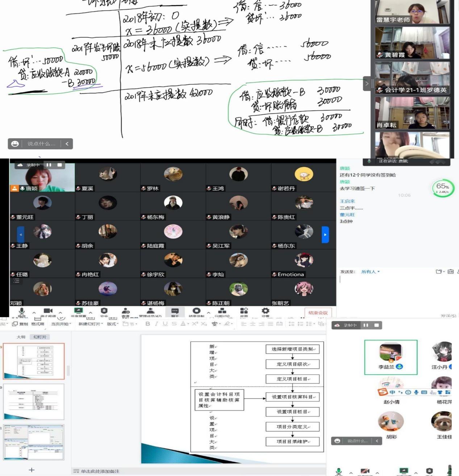Click the Sogou input method S logo

[383, 392]
